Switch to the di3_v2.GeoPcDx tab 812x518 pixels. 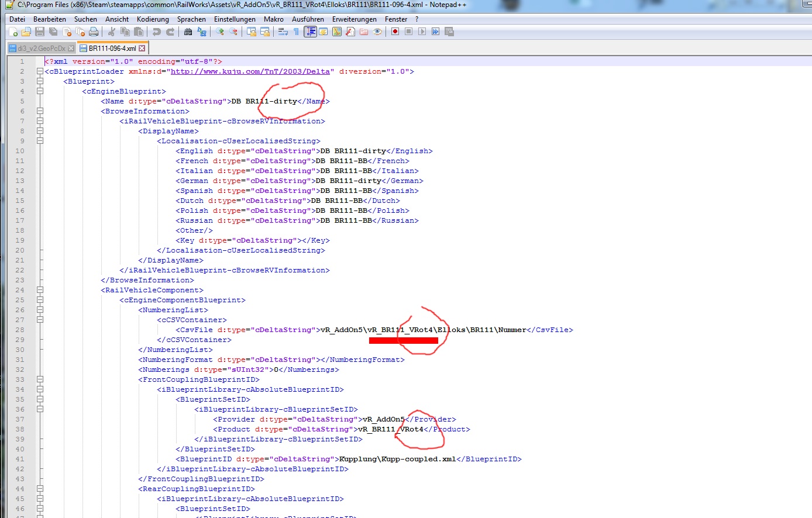(41, 49)
